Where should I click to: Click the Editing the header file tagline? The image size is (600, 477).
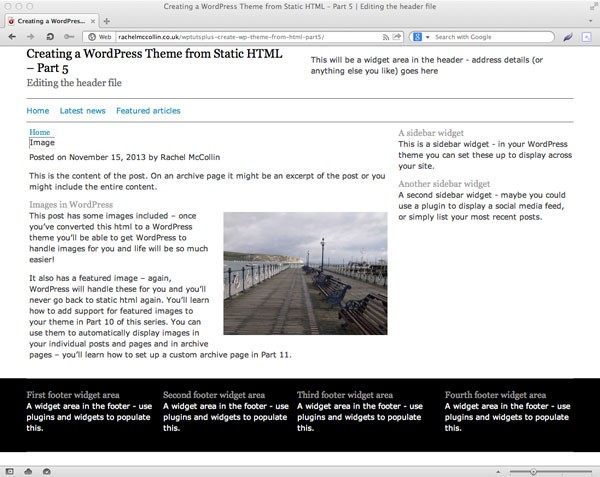[x=74, y=83]
